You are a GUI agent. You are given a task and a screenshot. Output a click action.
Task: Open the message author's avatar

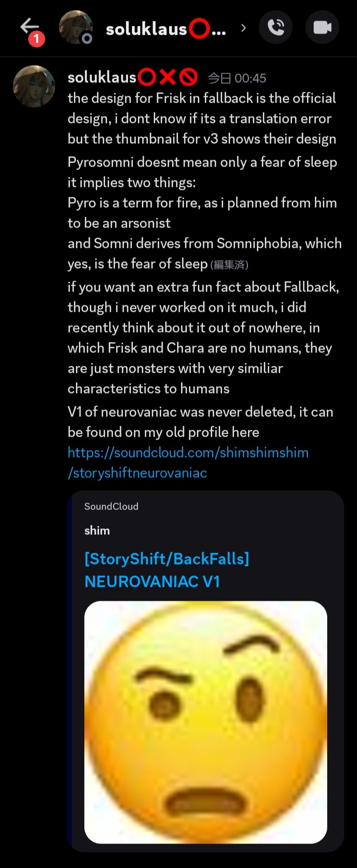pos(34,86)
